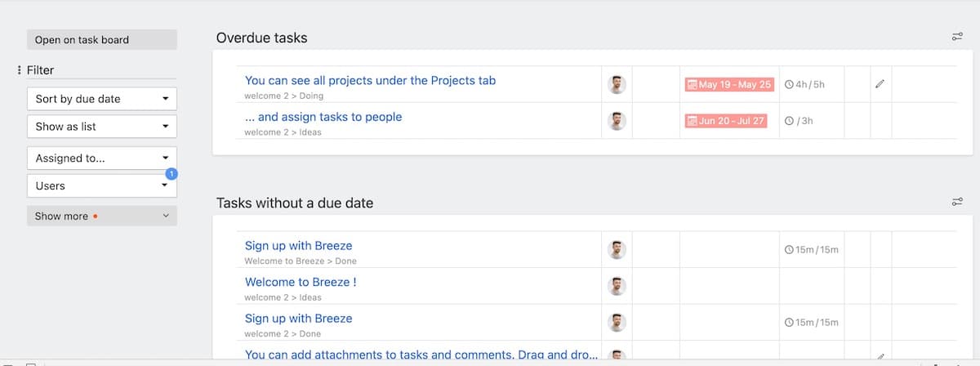Click the May 19 - May 25 date badge

[729, 84]
